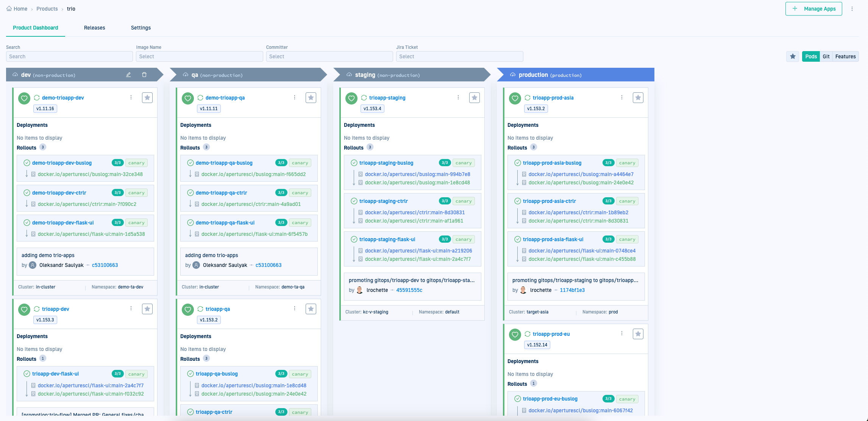Click the edit pencil icon on dev stage
Viewport: 868px width, 421px height.
pos(128,75)
